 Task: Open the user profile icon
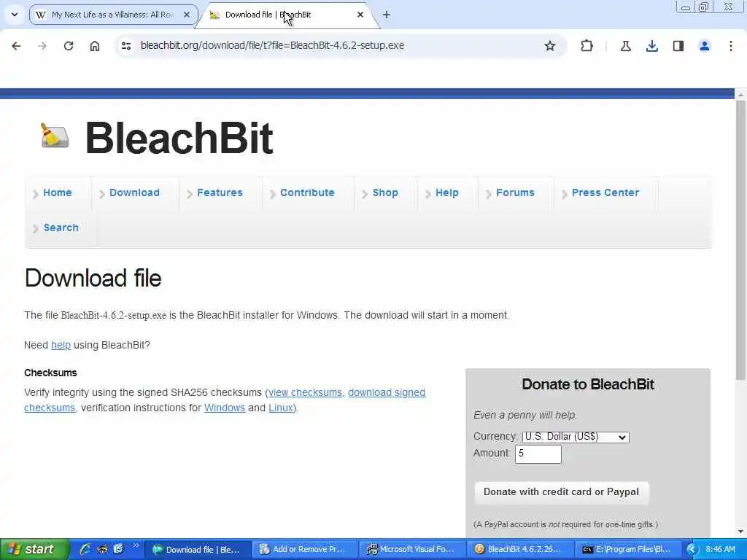pyautogui.click(x=704, y=46)
